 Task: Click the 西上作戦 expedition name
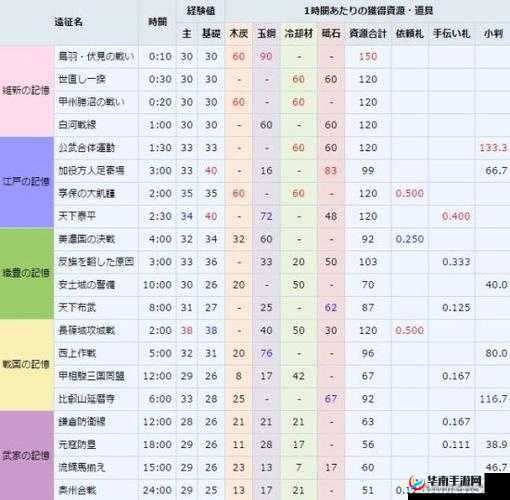[x=77, y=353]
